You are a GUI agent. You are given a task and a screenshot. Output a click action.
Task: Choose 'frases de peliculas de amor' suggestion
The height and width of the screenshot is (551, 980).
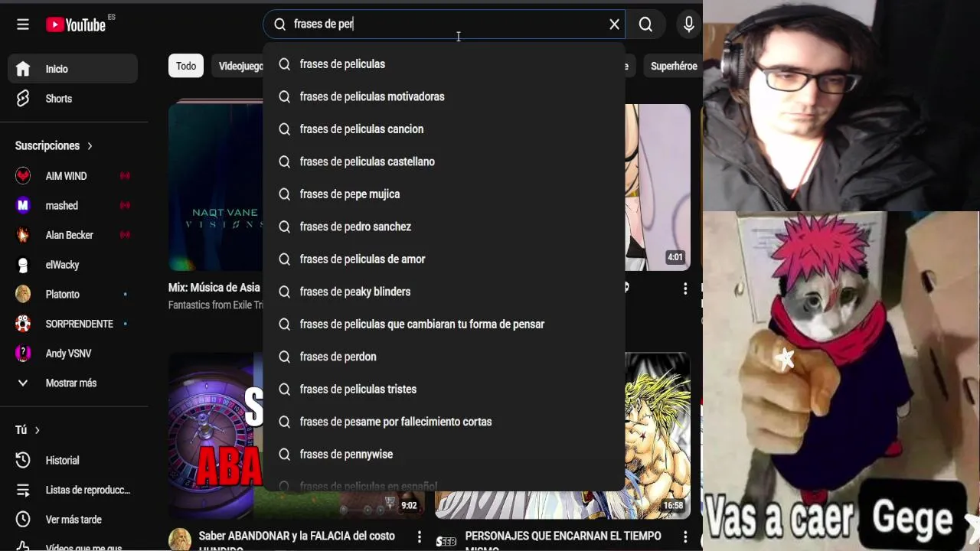(x=444, y=259)
